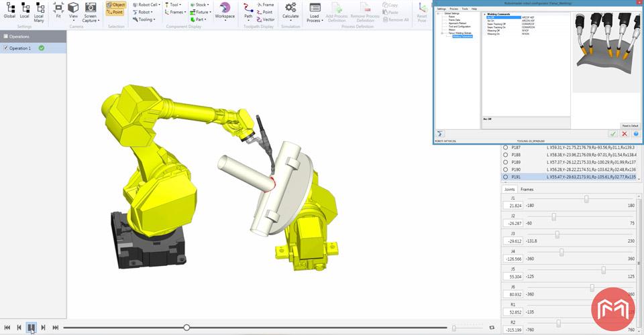
Task: Accept configuration with green checkmark
Action: point(612,134)
